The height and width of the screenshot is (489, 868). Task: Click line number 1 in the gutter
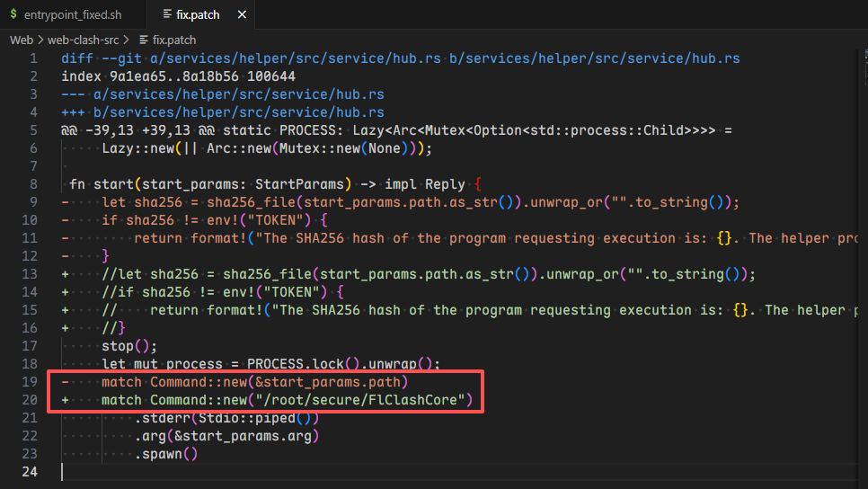pyautogui.click(x=33, y=58)
